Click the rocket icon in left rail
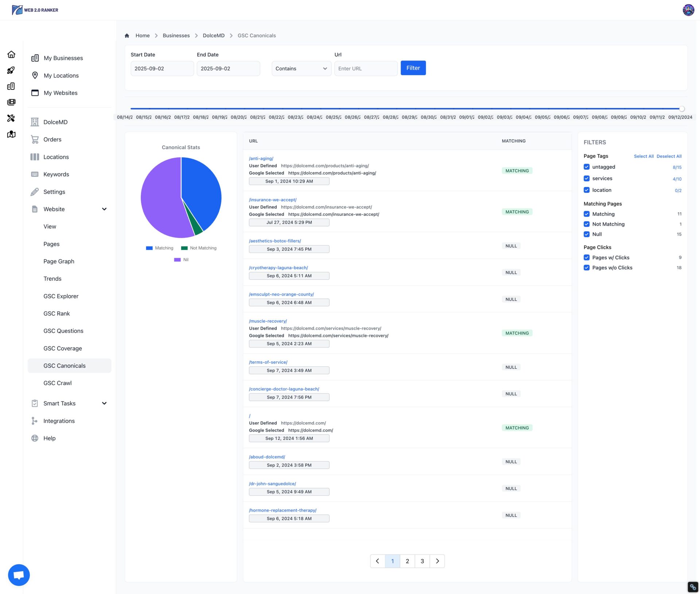 pyautogui.click(x=11, y=70)
